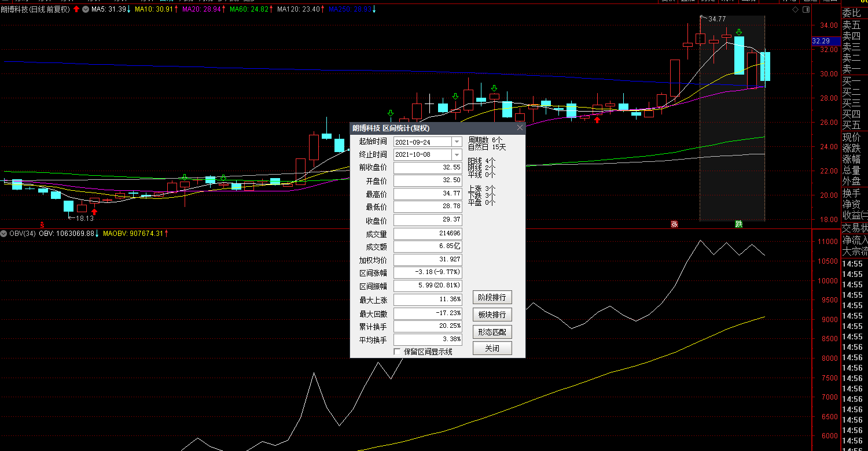Screen dimensions: 868x451
Task: Click the flag marker at the 34.77 high
Action: (x=703, y=17)
